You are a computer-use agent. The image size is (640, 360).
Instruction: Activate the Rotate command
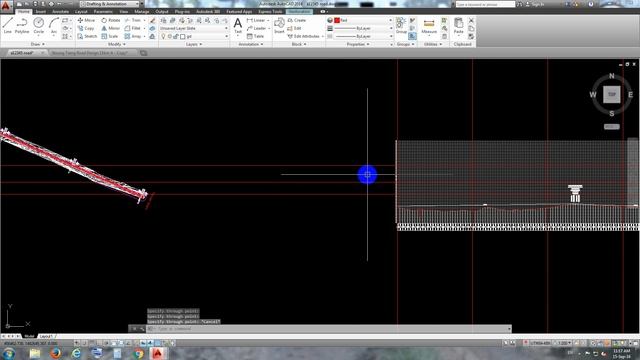(111, 20)
